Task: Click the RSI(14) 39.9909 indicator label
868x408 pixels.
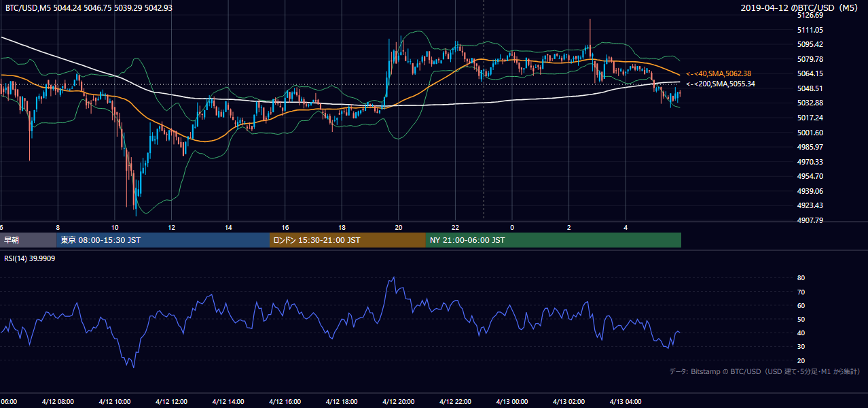Action: [x=29, y=258]
